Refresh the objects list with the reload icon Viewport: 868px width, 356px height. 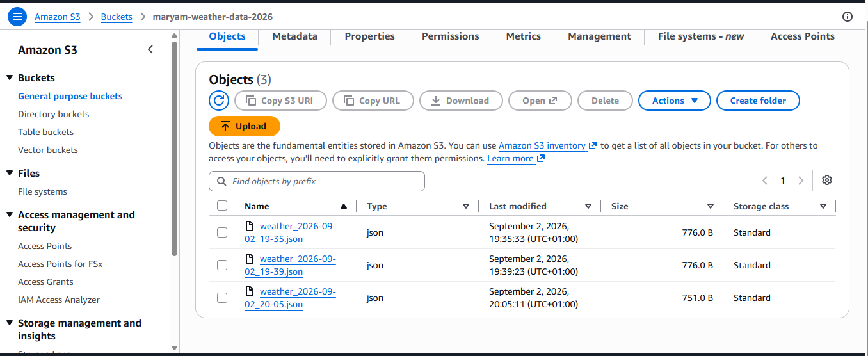click(219, 101)
